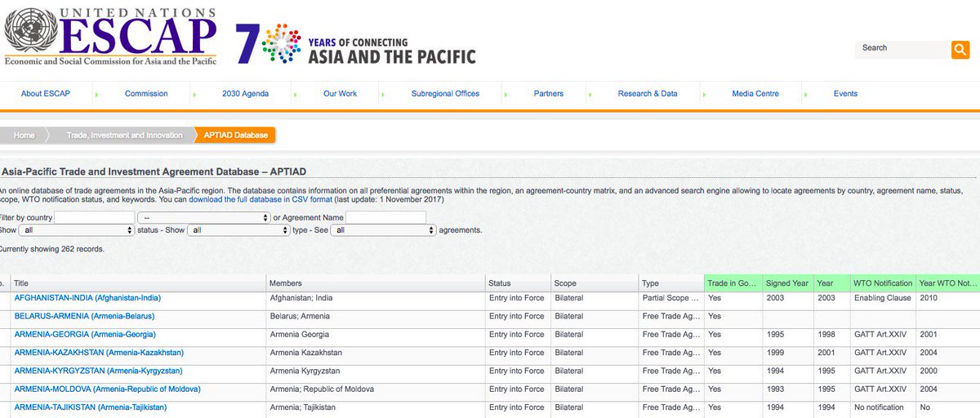
Task: Open the 70 Years anniversary banner
Action: (356, 44)
